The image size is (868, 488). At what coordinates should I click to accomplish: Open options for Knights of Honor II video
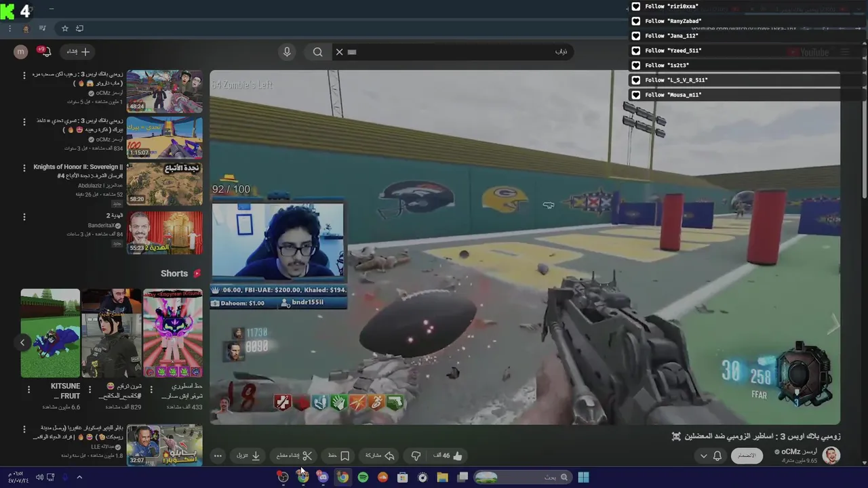point(24,168)
